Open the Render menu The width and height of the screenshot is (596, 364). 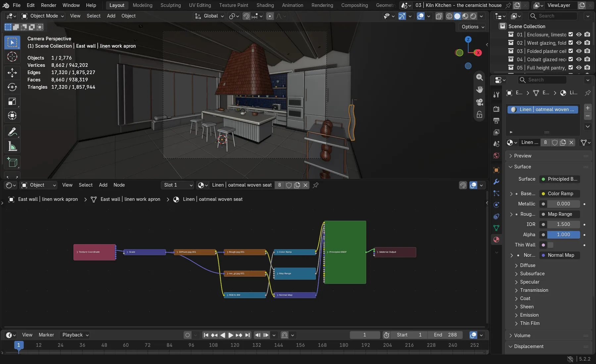[48, 5]
